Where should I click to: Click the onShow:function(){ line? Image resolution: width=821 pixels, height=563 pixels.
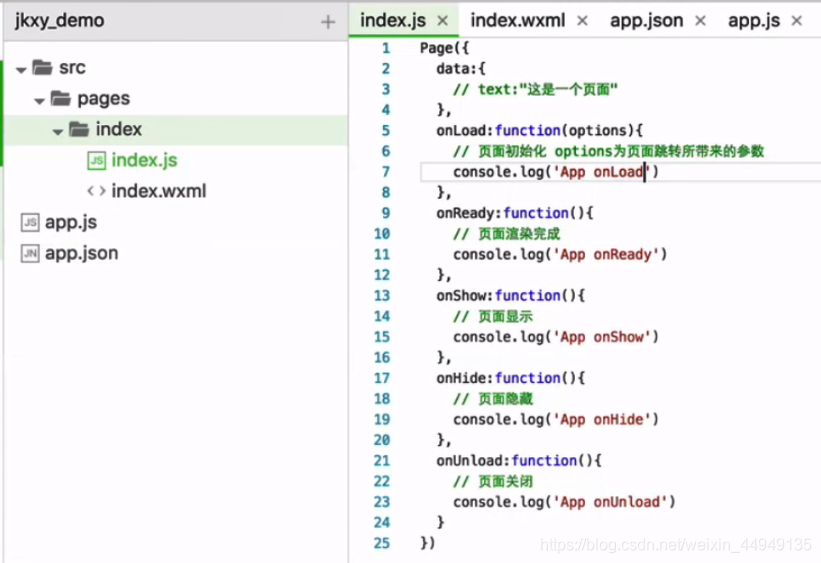511,295
